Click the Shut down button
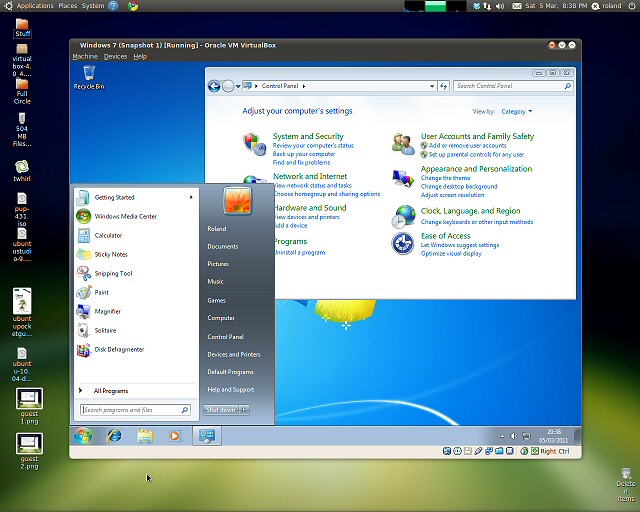The image size is (640, 512). coord(220,410)
